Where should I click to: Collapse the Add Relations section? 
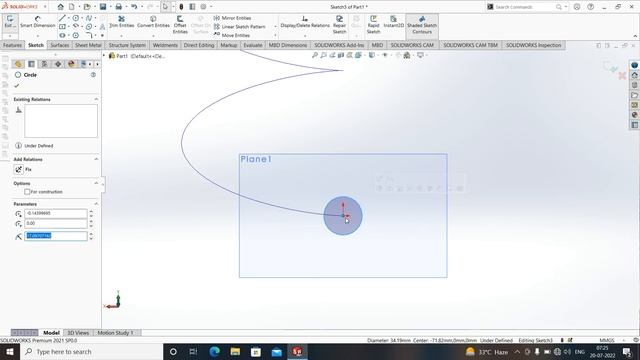click(96, 159)
